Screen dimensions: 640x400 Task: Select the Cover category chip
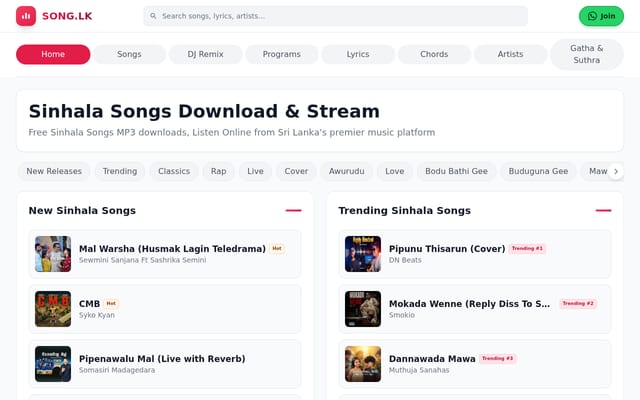(296, 171)
